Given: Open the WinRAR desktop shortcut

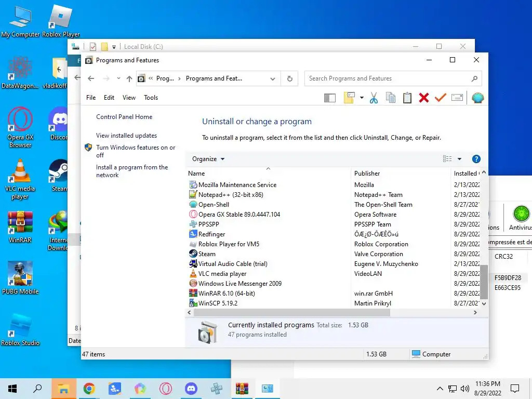Looking at the screenshot, I should [x=20, y=227].
